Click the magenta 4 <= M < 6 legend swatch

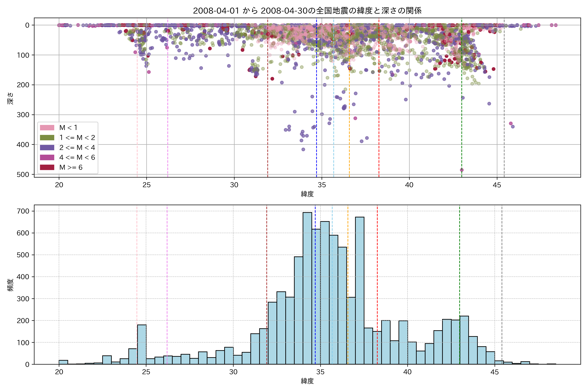(47, 157)
